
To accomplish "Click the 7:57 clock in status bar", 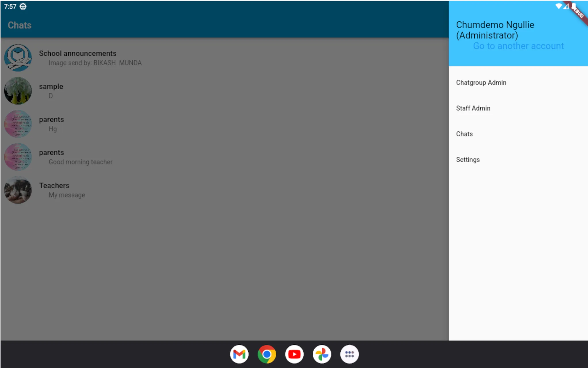I will coord(10,6).
